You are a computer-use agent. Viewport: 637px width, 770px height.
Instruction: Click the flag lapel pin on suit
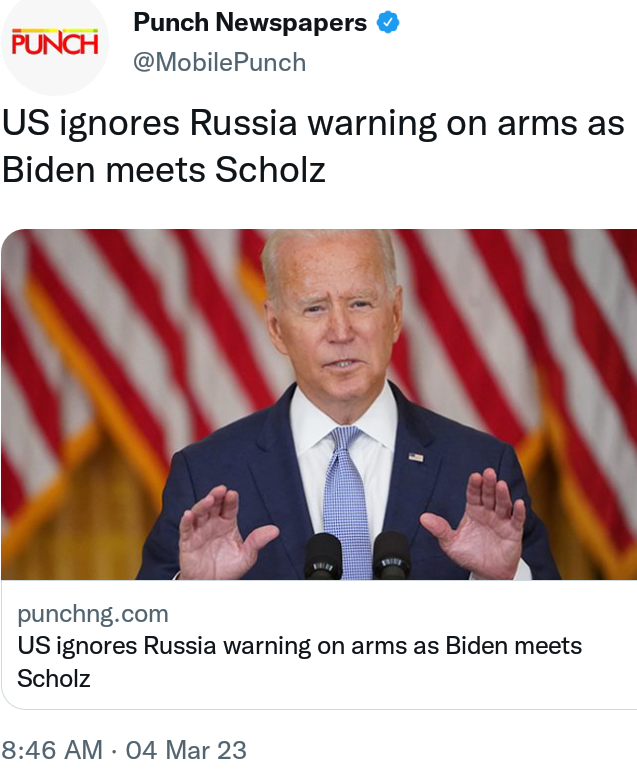tap(416, 457)
